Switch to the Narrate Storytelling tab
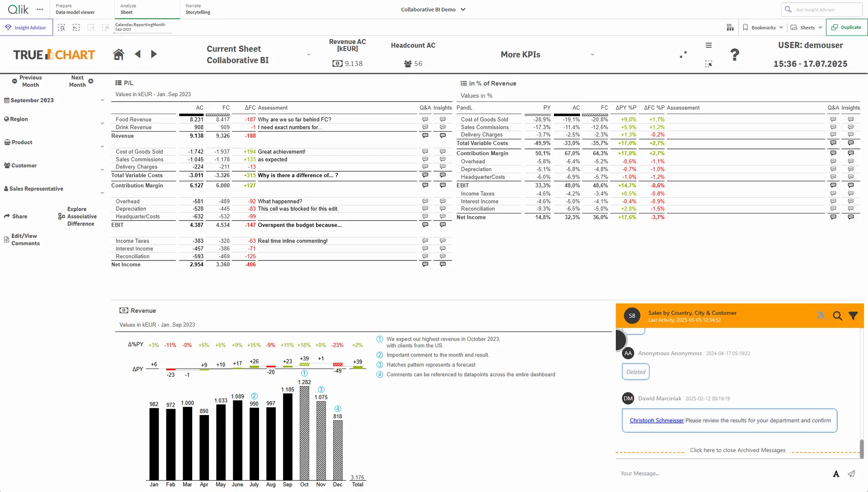This screenshot has width=868, height=492. (x=198, y=9)
